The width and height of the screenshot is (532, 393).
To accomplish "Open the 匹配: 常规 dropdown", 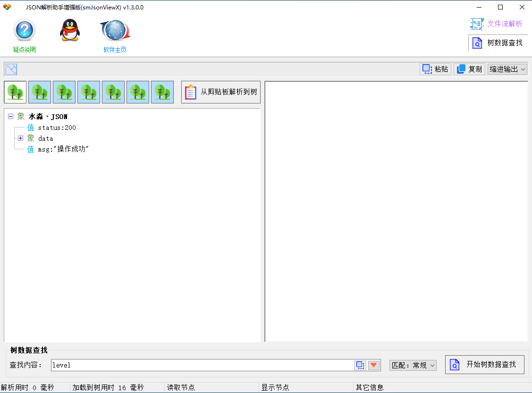I will (x=413, y=365).
